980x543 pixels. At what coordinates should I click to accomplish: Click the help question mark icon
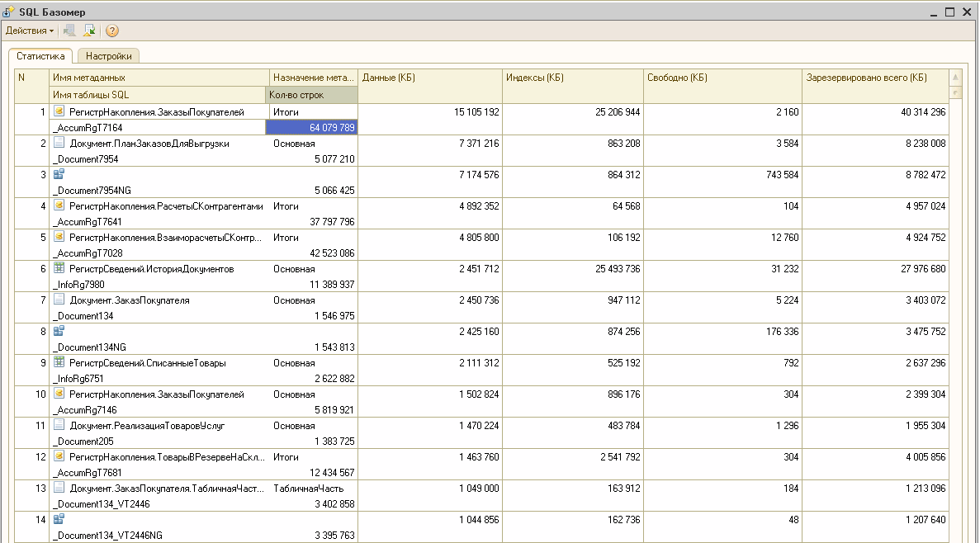112,31
